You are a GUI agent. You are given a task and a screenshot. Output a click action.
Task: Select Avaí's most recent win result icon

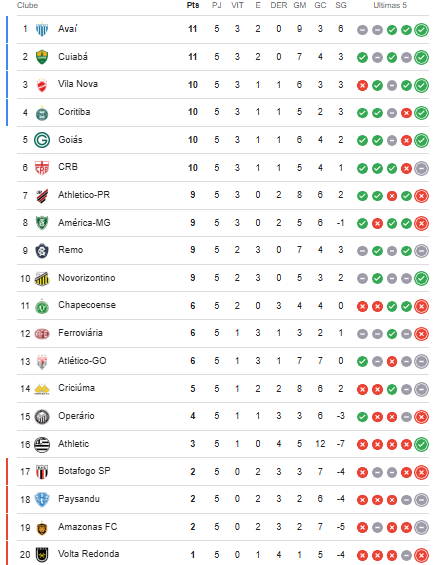click(421, 30)
